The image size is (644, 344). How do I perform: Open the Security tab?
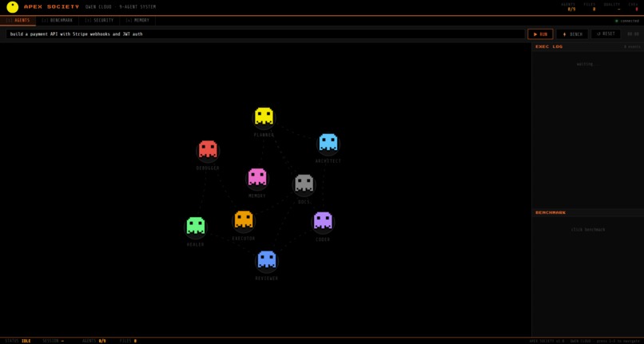pyautogui.click(x=99, y=20)
